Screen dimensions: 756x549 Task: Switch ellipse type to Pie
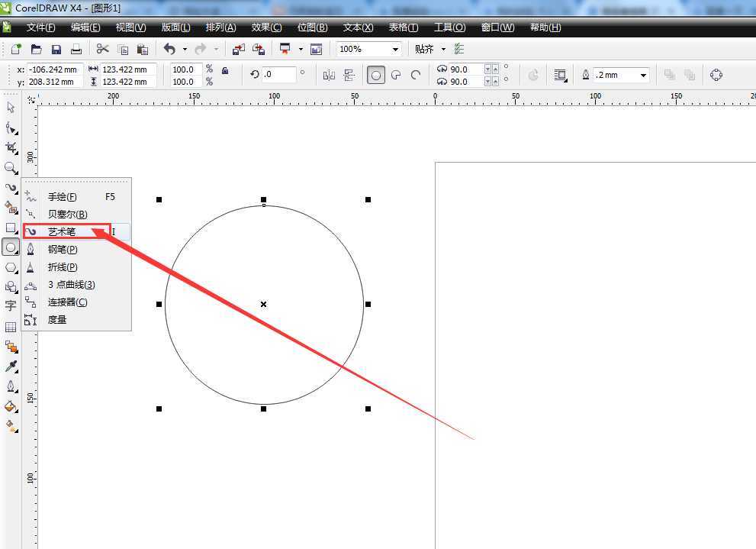(396, 75)
